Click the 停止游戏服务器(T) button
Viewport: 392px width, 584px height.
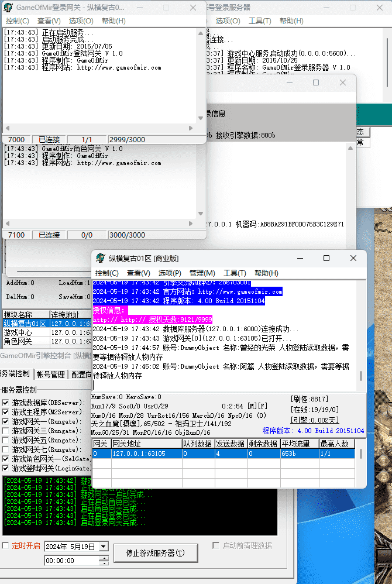click(x=155, y=553)
